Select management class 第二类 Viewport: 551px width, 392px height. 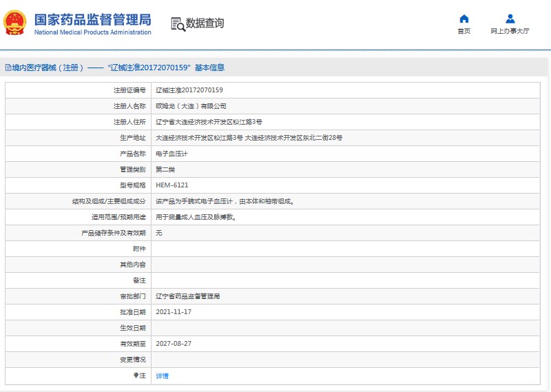pyautogui.click(x=165, y=169)
